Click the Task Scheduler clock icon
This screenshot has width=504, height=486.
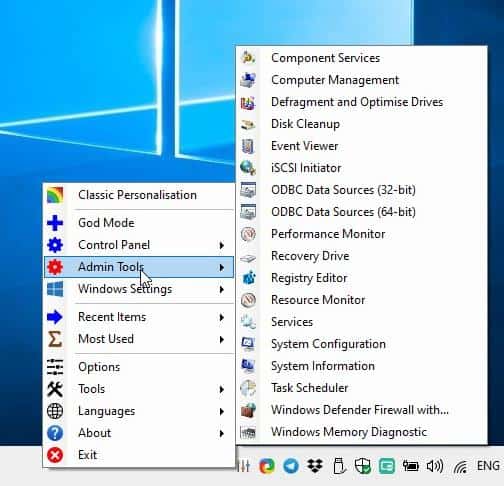[248, 388]
